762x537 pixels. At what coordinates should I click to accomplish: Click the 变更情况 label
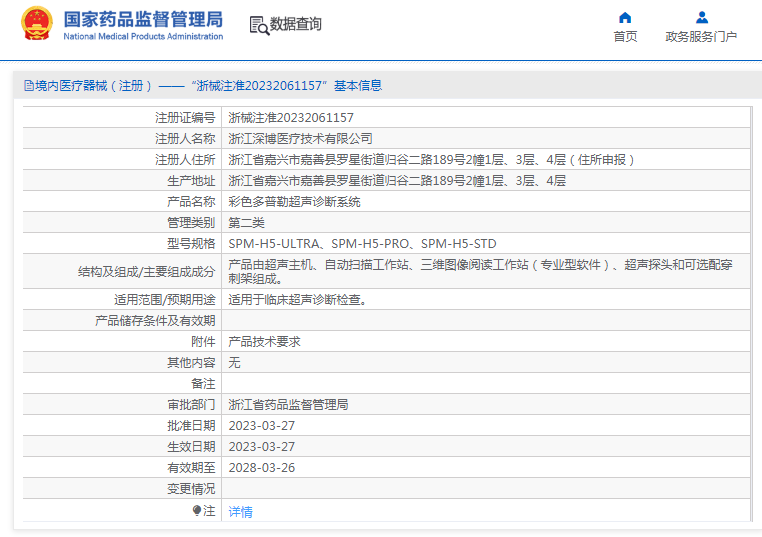tap(191, 488)
